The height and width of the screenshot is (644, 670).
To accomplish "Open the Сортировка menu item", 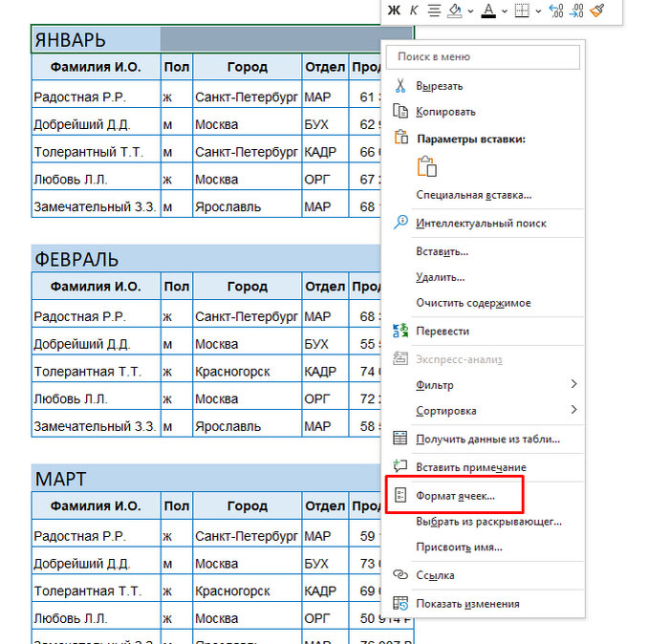I will 446,411.
